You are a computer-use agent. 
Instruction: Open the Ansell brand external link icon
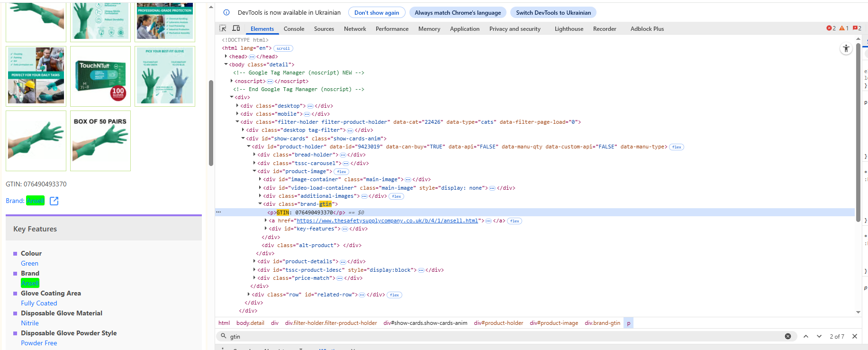click(54, 201)
